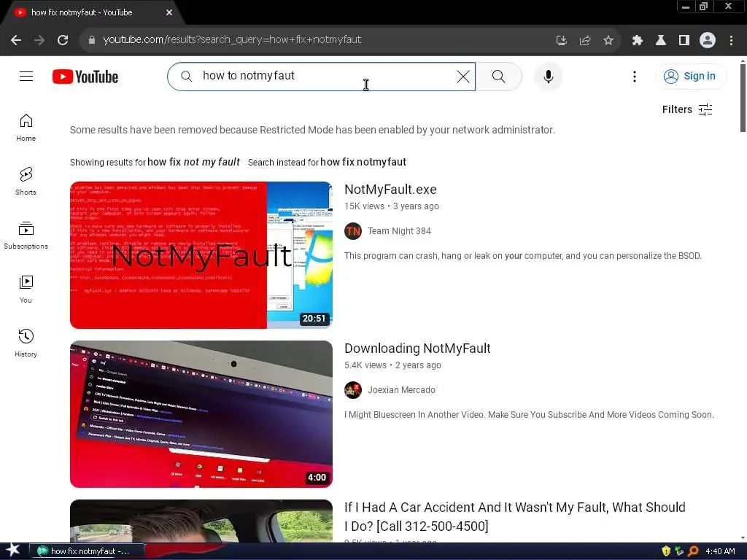Click the Sign in button
Image resolution: width=747 pixels, height=560 pixels.
pyautogui.click(x=690, y=76)
